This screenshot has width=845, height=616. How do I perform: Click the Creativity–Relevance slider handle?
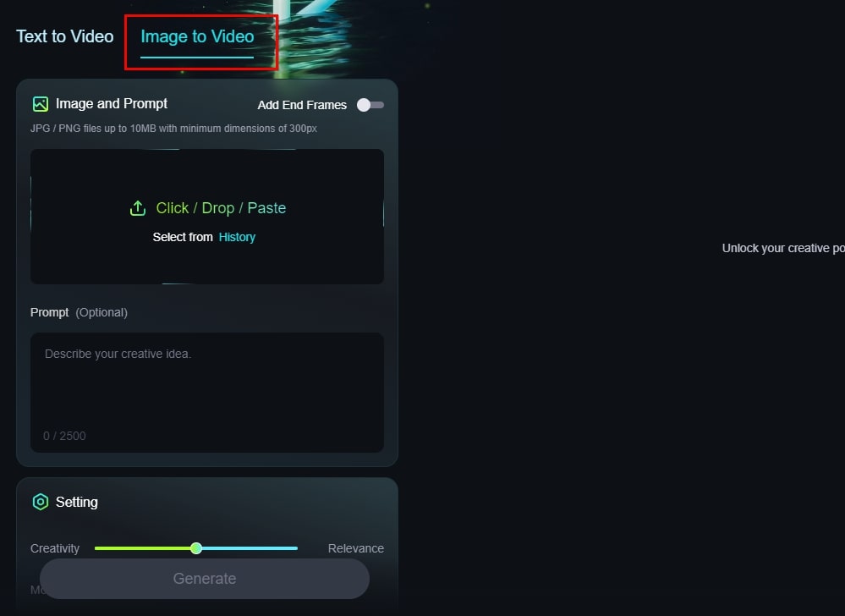pos(196,548)
